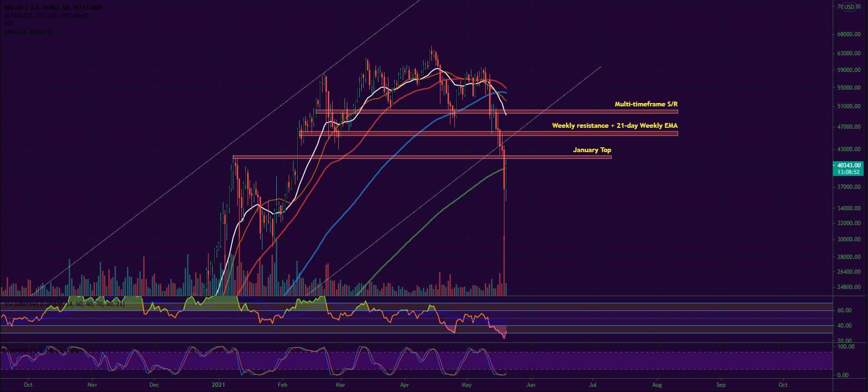Screen dimensions: 868x392
Task: Click the Nov label on the time axis
Action: pyautogui.click(x=92, y=384)
